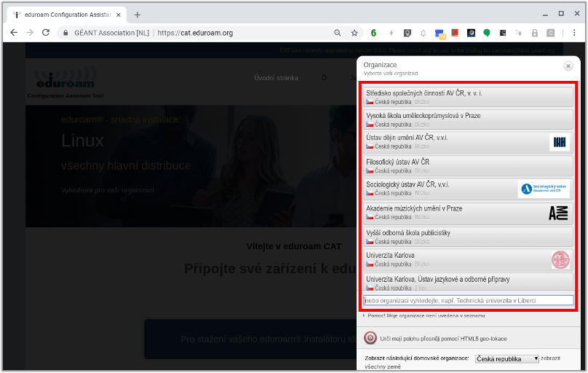
Task: Click the lock extension icon in toolbar
Action: (x=535, y=33)
